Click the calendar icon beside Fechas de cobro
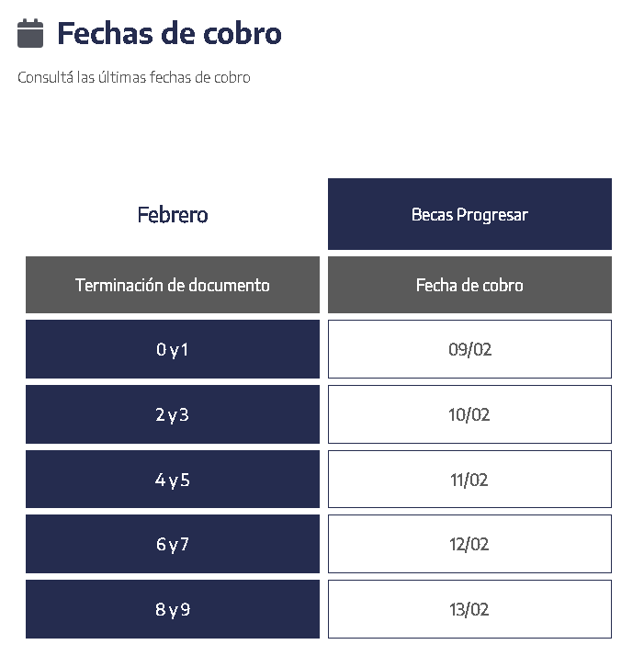644x667 pixels. coord(30,34)
